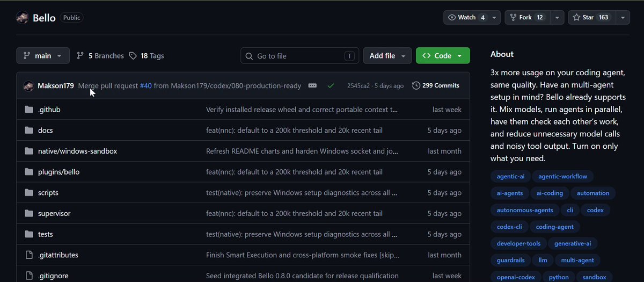Screen dimensions: 644x282
Task: Click the Makson179 author avatar
Action: coord(28,85)
